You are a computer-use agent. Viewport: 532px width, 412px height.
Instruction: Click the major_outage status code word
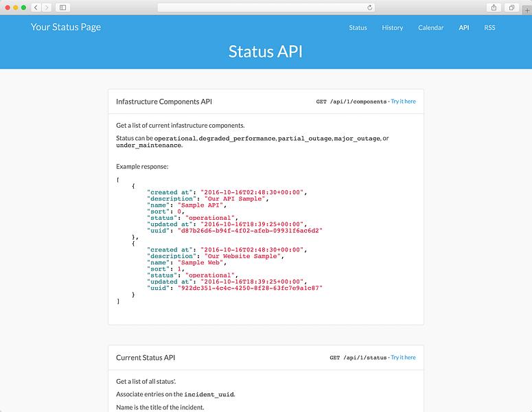357,139
